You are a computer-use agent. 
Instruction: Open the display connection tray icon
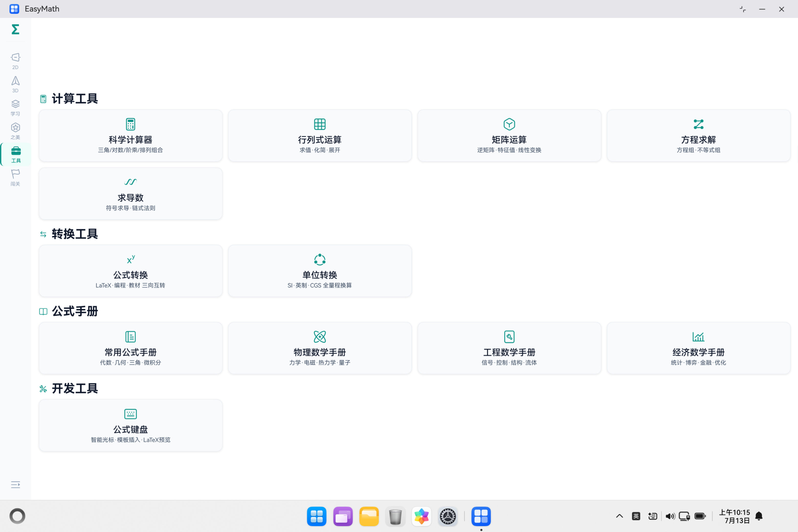coord(684,516)
